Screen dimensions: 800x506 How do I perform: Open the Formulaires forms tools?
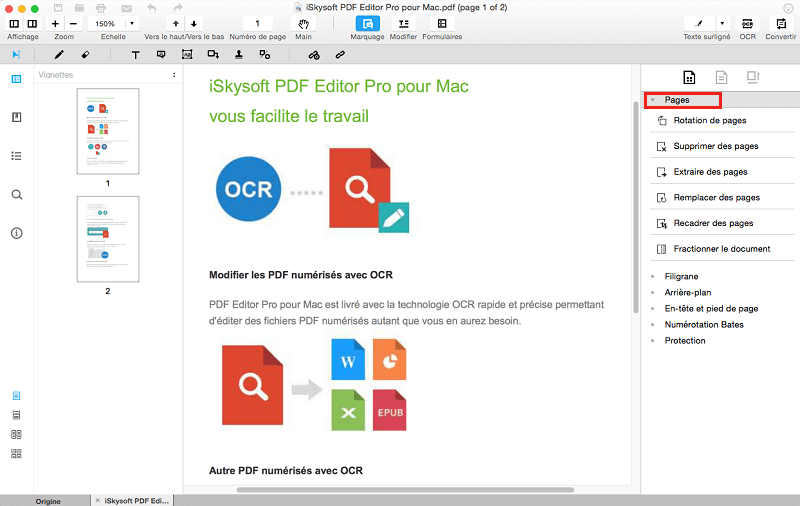point(442,23)
